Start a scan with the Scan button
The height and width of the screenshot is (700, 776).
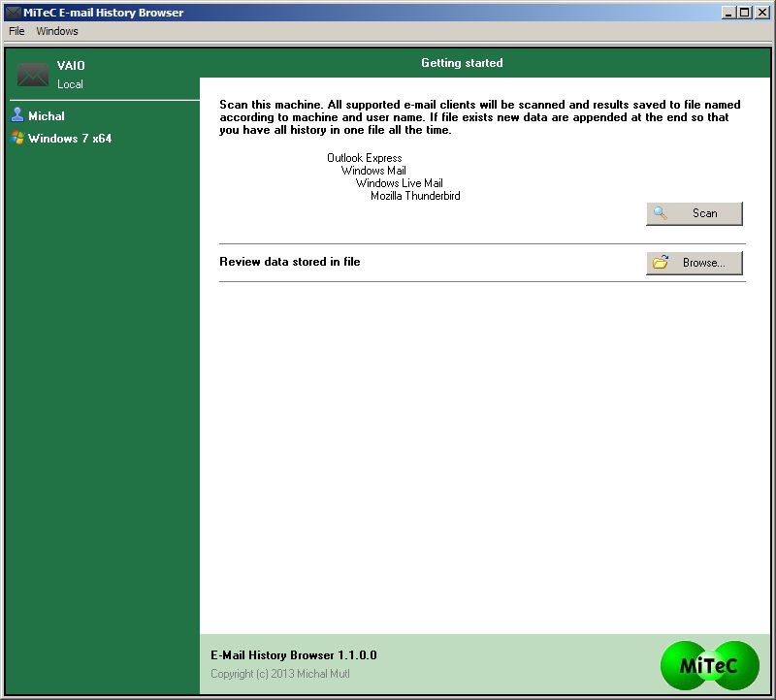tap(695, 213)
